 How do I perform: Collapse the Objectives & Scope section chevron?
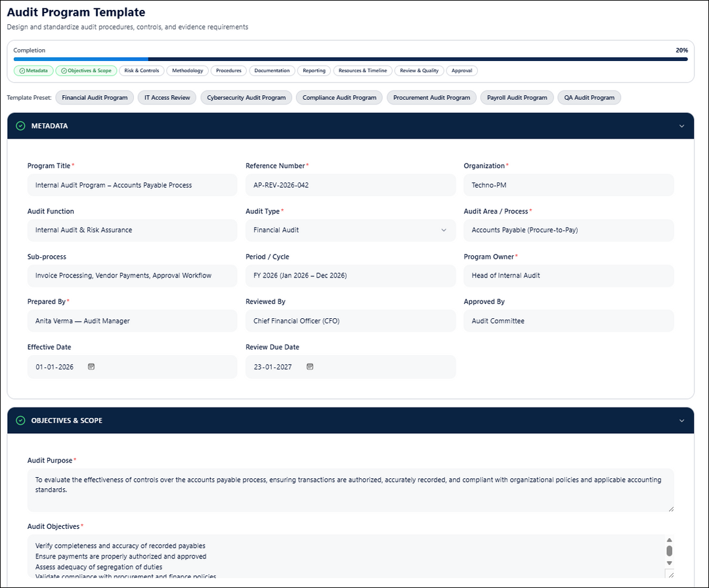coord(681,421)
